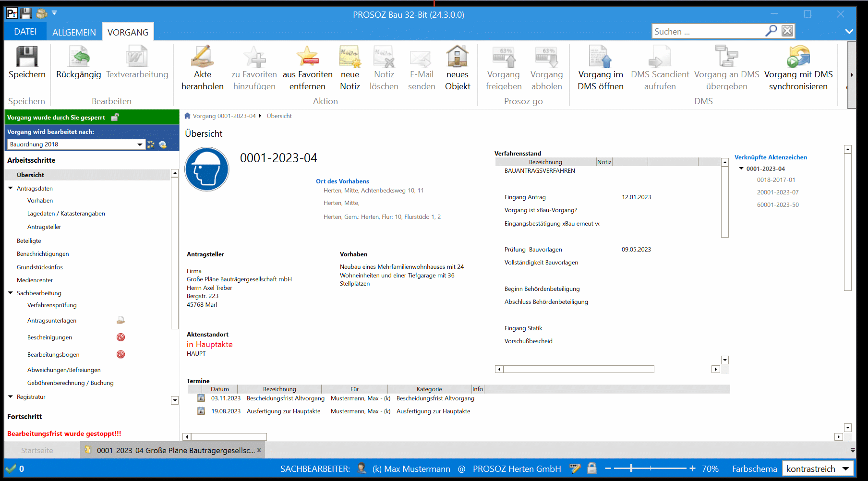
Task: Increase zoom with the plus button
Action: click(692, 469)
